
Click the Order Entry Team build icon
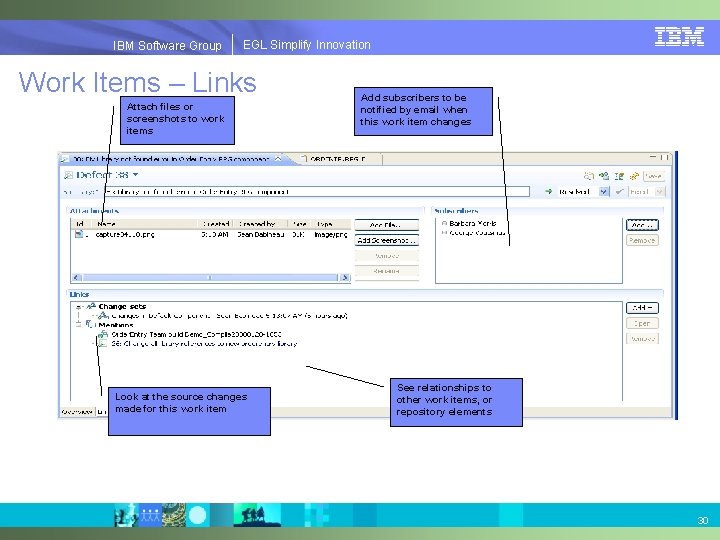point(103,334)
